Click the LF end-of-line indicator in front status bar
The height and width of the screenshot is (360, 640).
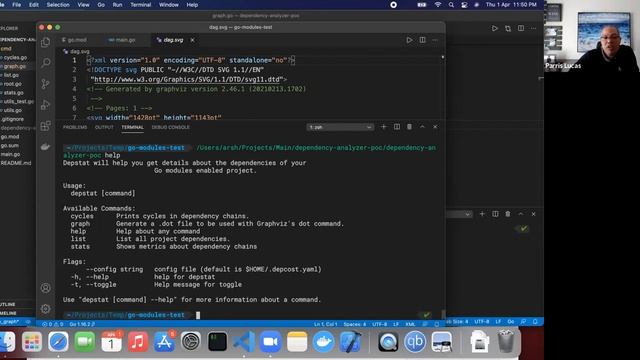[396, 324]
